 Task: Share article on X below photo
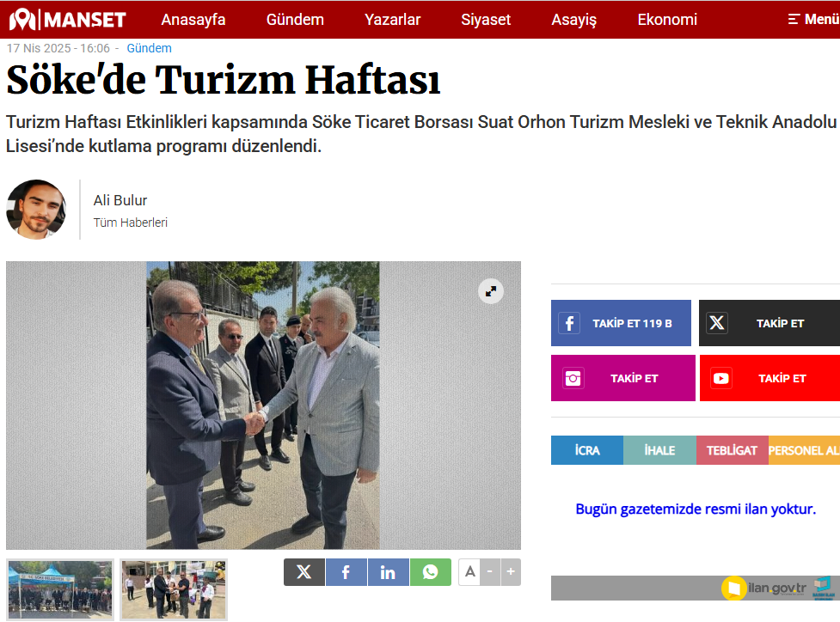click(304, 572)
